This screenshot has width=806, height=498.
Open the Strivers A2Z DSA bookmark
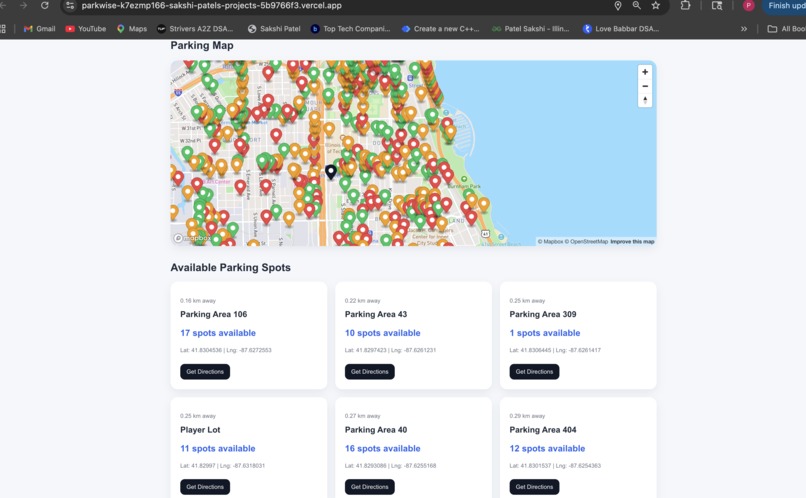point(195,29)
